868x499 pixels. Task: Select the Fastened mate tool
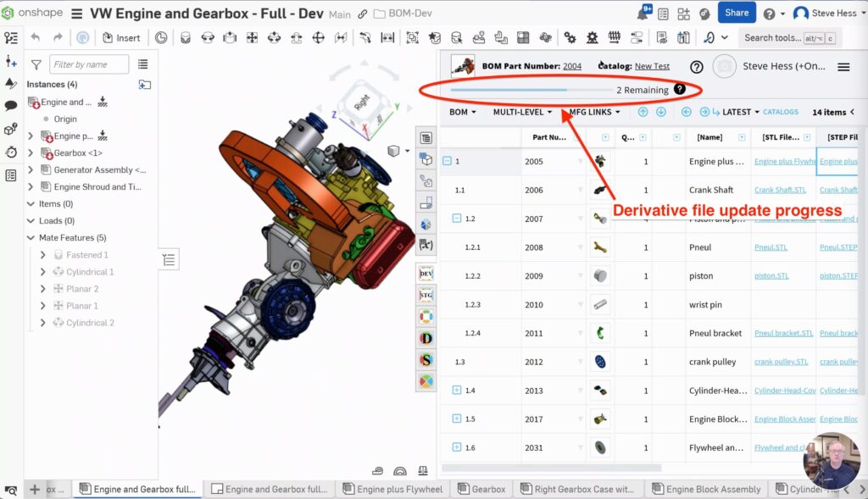tap(186, 37)
